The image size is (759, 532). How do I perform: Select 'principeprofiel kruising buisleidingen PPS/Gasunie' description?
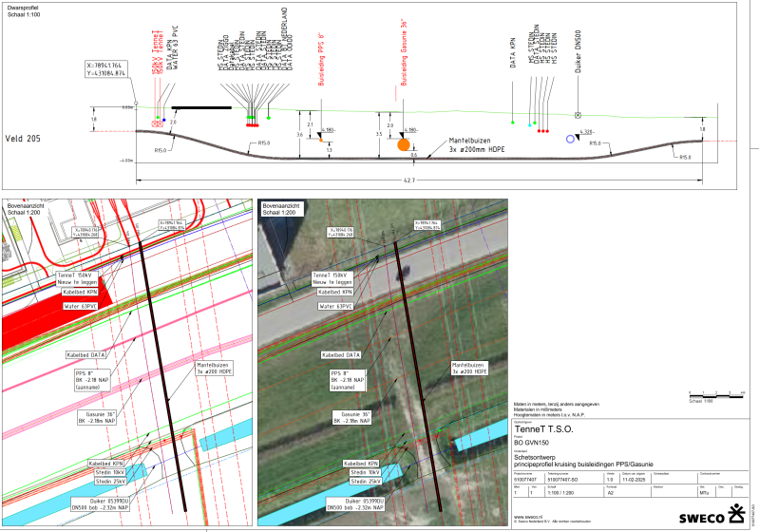[583, 465]
